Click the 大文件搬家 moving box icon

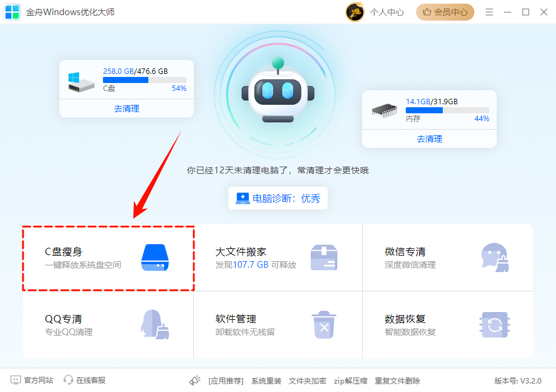point(324,257)
